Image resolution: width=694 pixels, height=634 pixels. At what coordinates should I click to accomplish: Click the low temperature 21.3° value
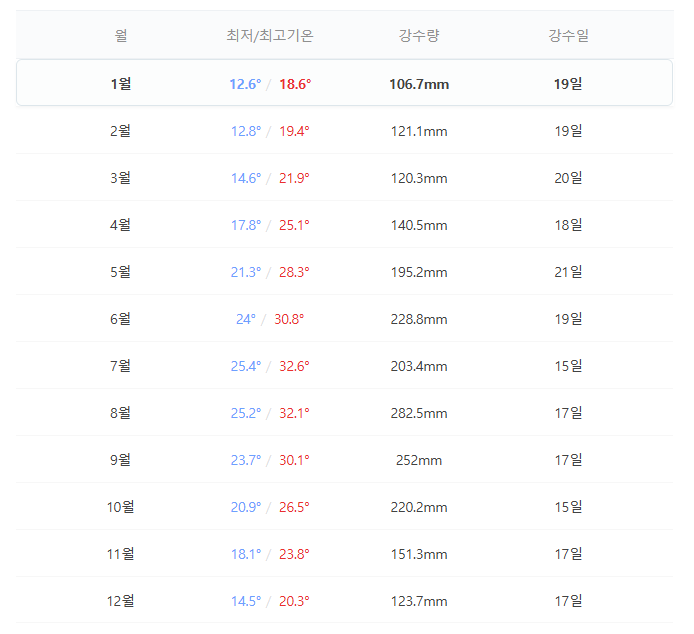pos(246,272)
